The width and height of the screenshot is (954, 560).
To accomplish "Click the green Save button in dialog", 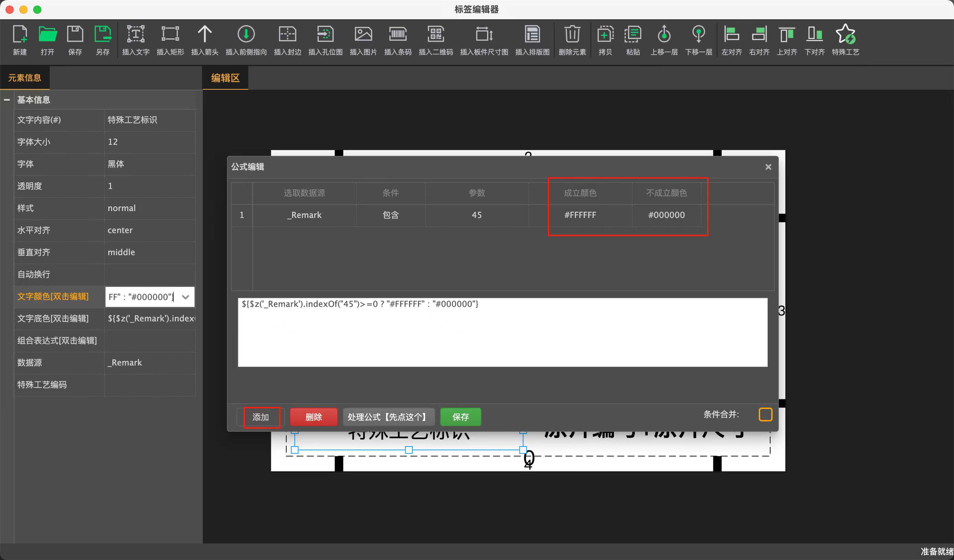I will [x=460, y=417].
